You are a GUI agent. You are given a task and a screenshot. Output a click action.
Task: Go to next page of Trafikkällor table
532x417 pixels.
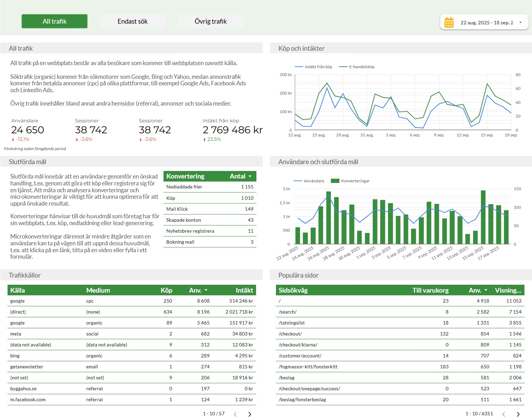tap(250, 414)
